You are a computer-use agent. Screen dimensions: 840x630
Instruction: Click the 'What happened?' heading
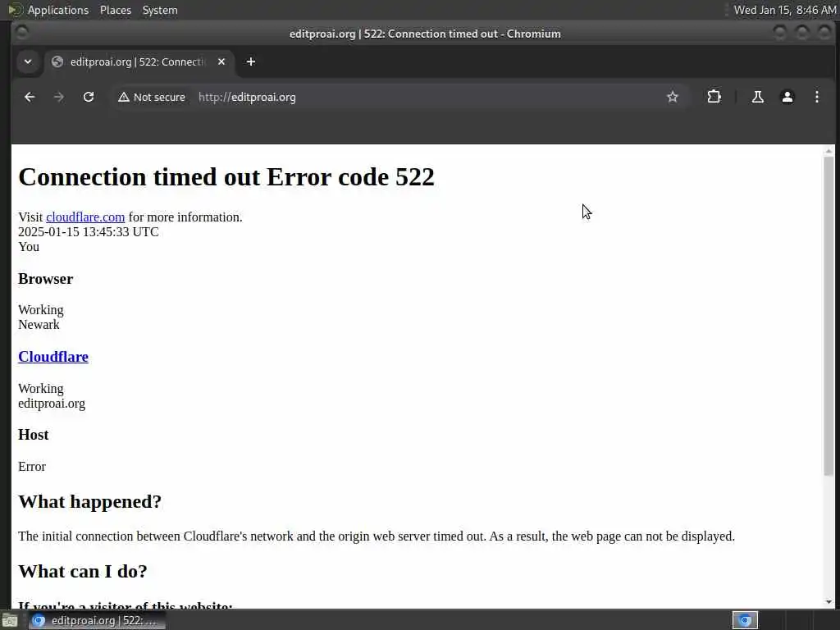point(90,501)
